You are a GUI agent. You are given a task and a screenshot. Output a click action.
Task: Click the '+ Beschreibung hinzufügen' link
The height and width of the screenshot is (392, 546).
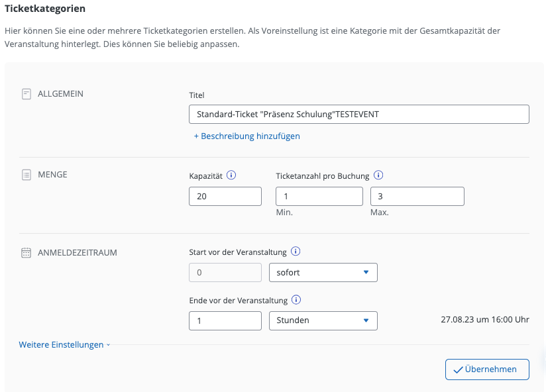[x=246, y=136]
